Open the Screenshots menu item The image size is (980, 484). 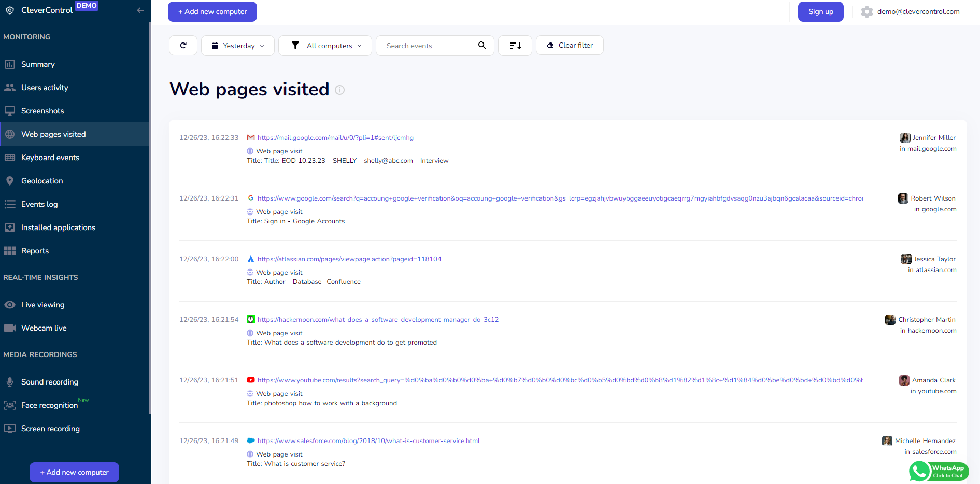point(42,111)
